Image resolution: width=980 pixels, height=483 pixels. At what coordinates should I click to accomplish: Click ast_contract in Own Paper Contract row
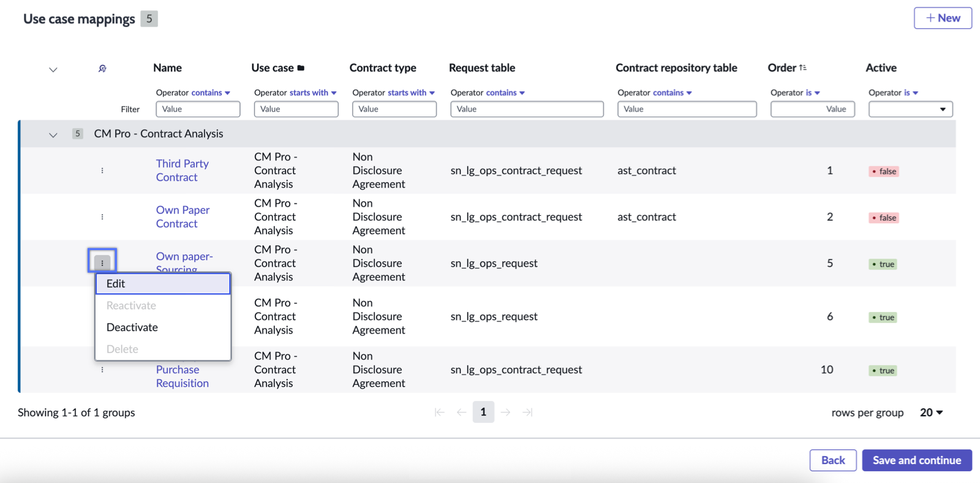(x=647, y=217)
